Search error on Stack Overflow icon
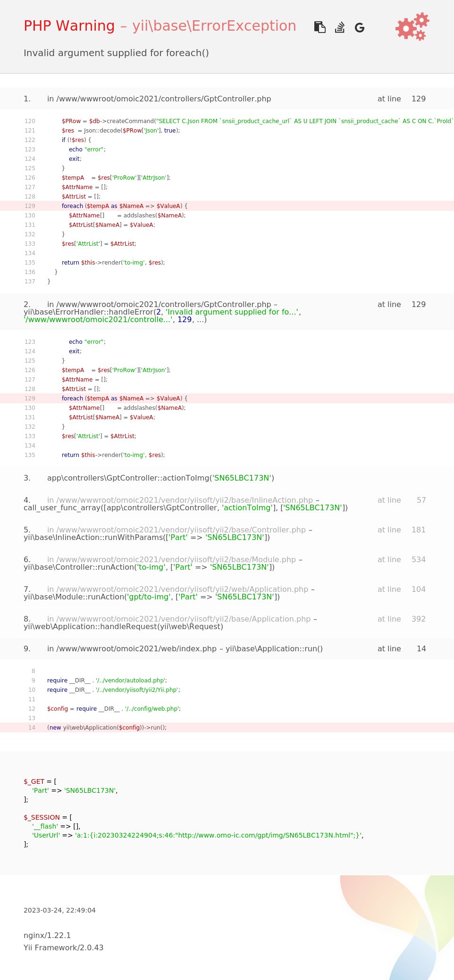Viewport: 454px width, 980px height. coord(340,27)
